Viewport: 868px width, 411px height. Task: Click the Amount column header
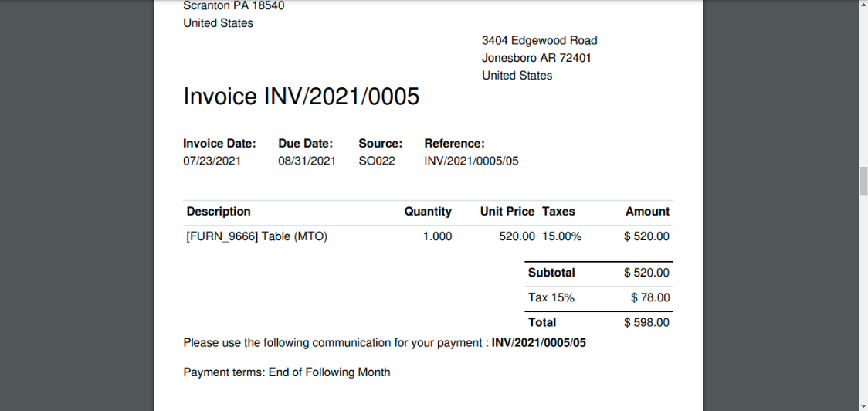[647, 211]
